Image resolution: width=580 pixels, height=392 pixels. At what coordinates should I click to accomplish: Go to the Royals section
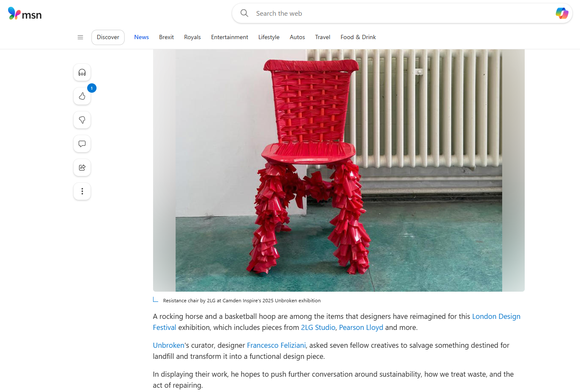pyautogui.click(x=192, y=37)
